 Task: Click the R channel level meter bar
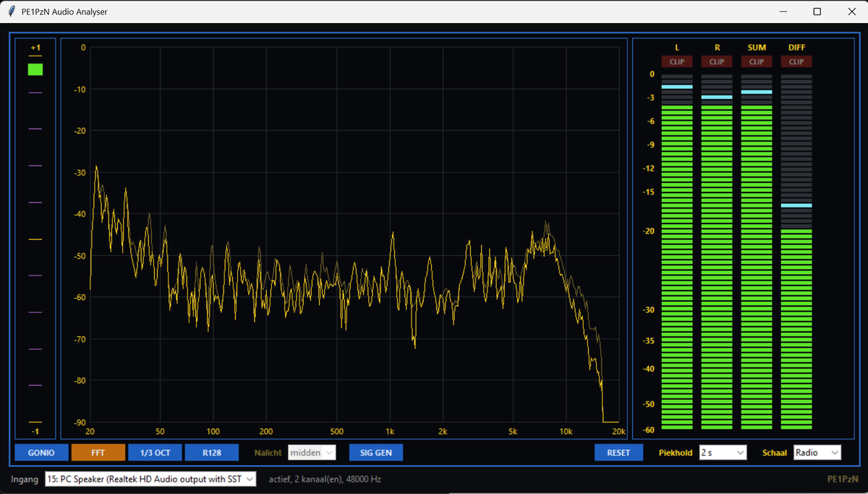click(717, 252)
